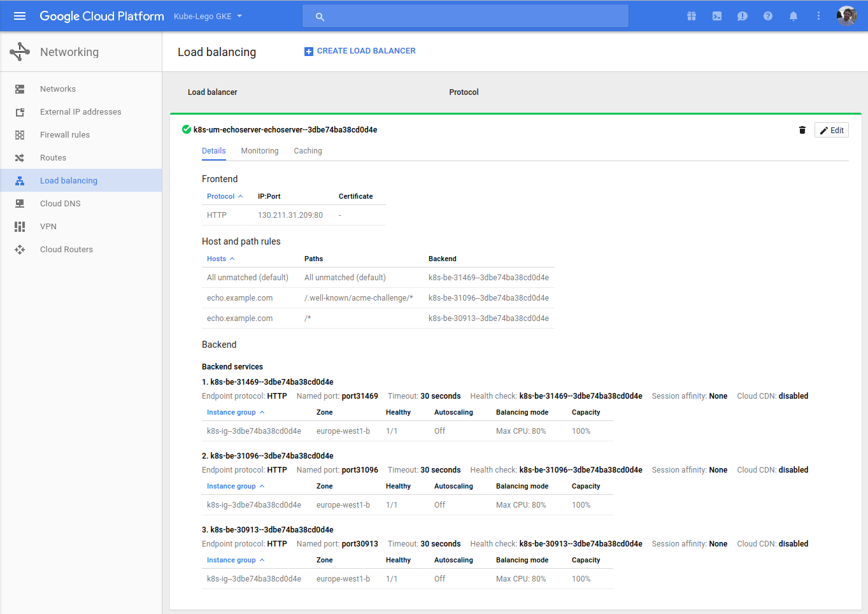Click the Networks sidebar icon
The height and width of the screenshot is (614, 868).
click(20, 89)
